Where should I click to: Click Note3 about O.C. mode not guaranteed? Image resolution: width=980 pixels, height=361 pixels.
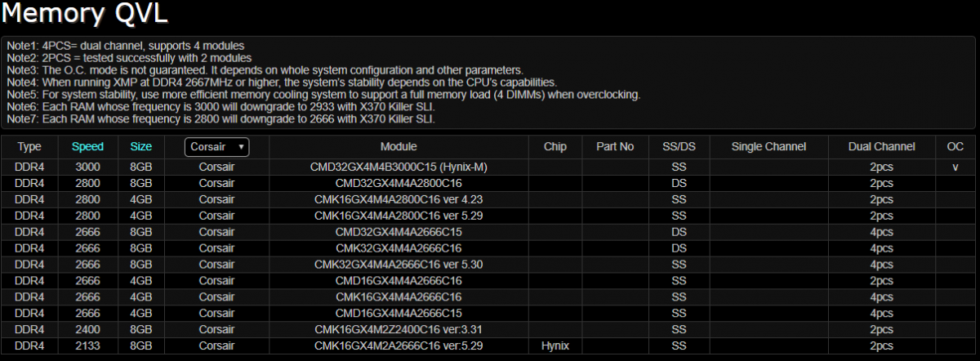click(265, 70)
